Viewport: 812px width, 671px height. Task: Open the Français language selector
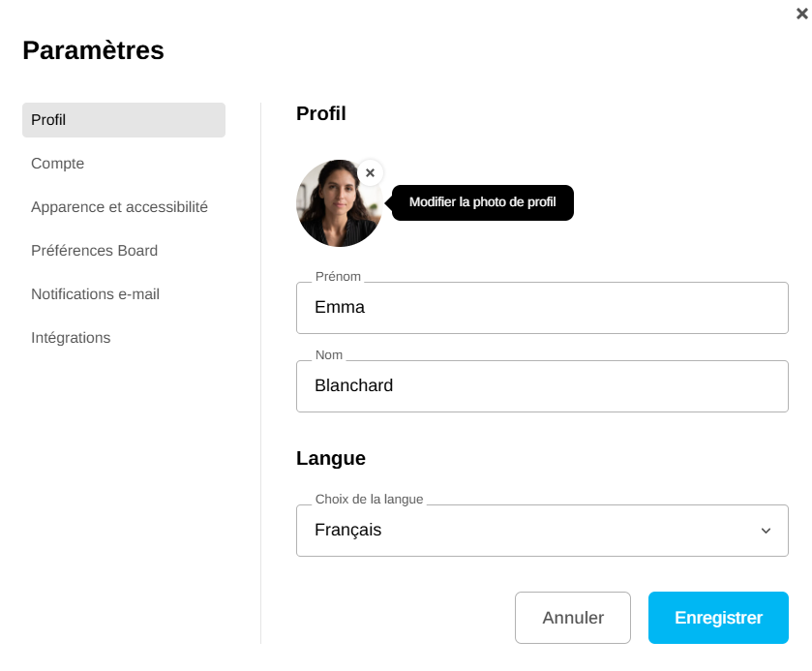(x=542, y=531)
